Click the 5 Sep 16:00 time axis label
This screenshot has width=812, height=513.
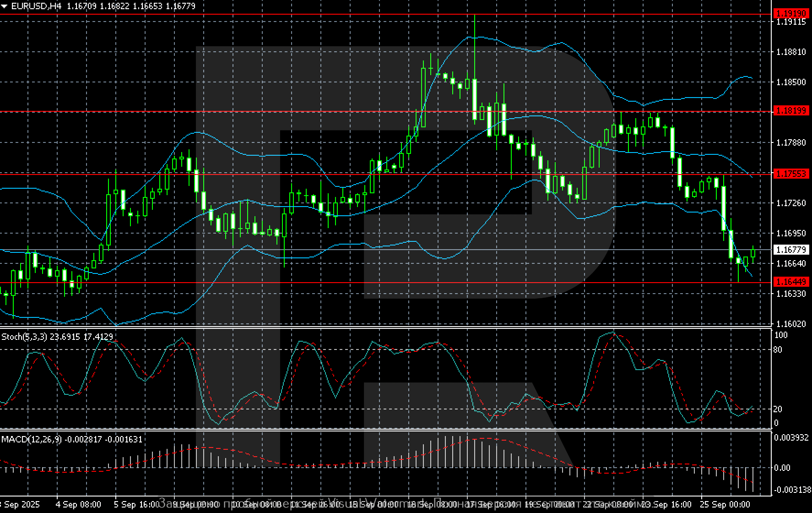(x=137, y=504)
